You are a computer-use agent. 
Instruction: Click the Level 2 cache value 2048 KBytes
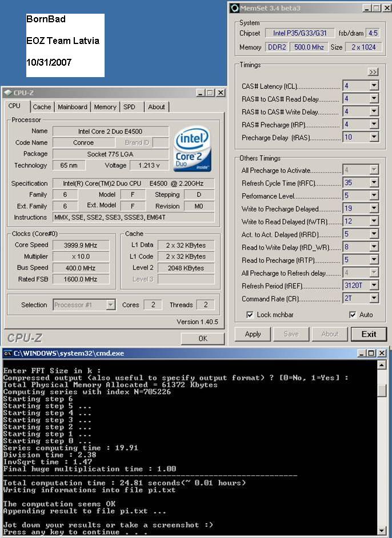[x=186, y=268]
